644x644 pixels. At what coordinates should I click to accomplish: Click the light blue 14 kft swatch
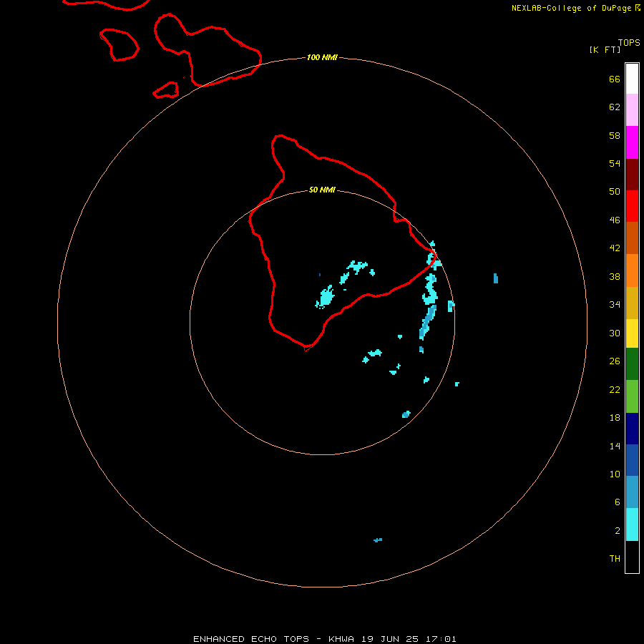pos(632,492)
